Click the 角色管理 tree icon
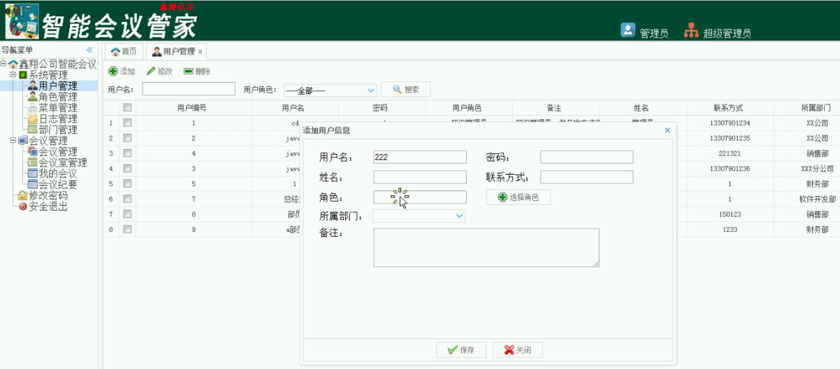This screenshot has height=369, width=840. (33, 97)
